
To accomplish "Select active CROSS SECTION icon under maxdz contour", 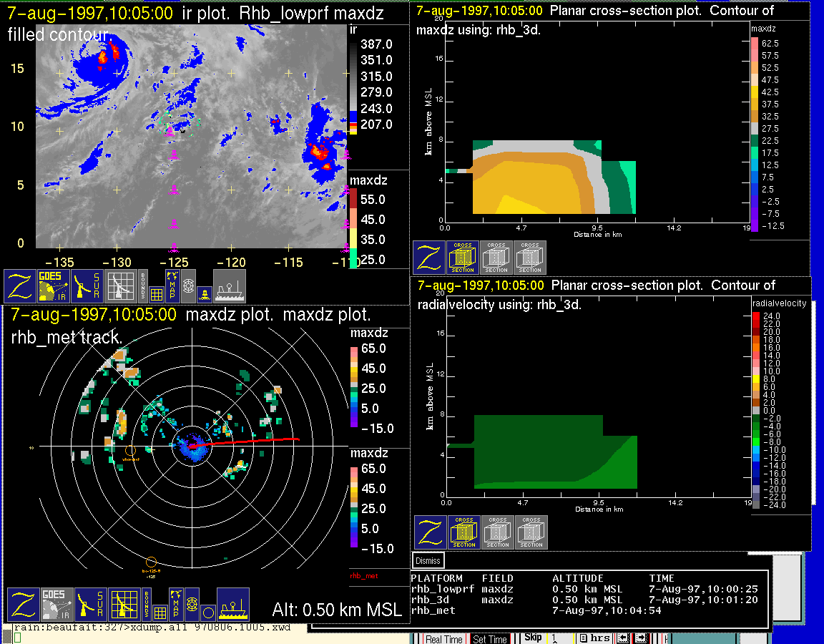I will 463,258.
